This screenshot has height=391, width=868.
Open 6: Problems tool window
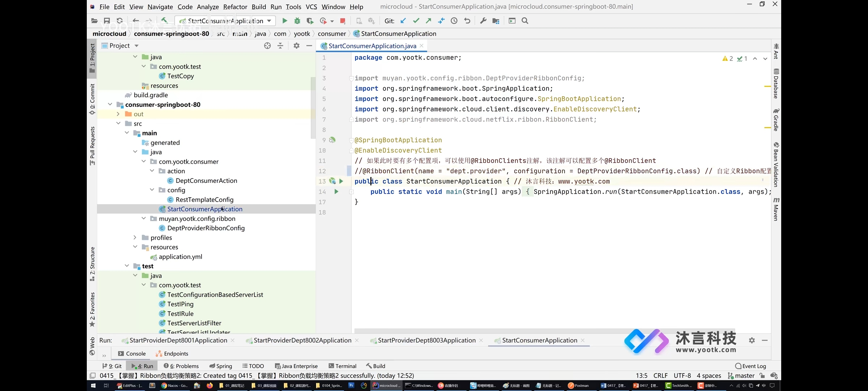click(181, 366)
